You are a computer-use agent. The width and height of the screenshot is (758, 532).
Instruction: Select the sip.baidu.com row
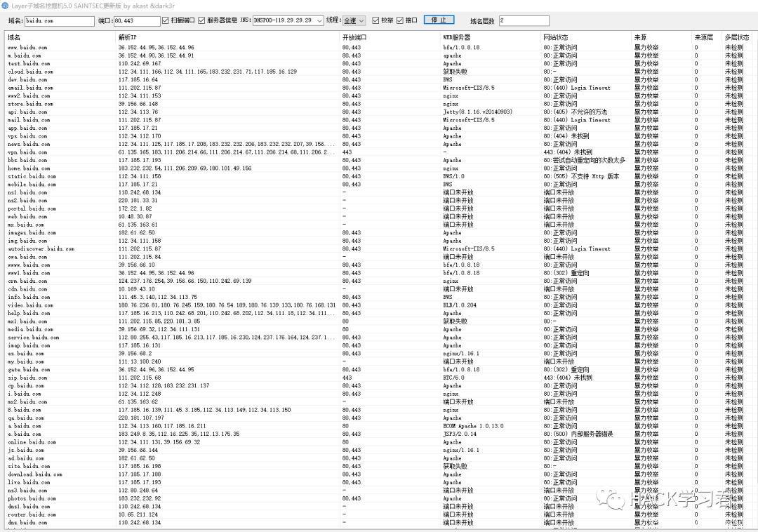coord(379,378)
